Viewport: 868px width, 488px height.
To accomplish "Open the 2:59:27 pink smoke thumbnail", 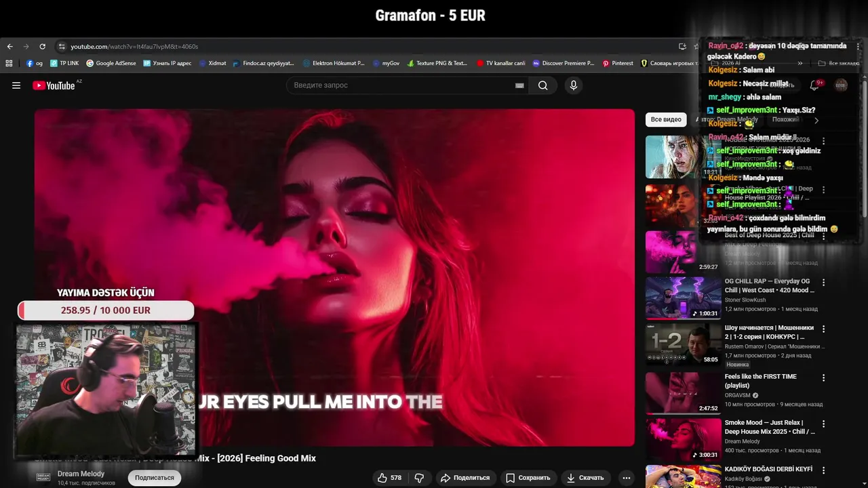I will [683, 251].
